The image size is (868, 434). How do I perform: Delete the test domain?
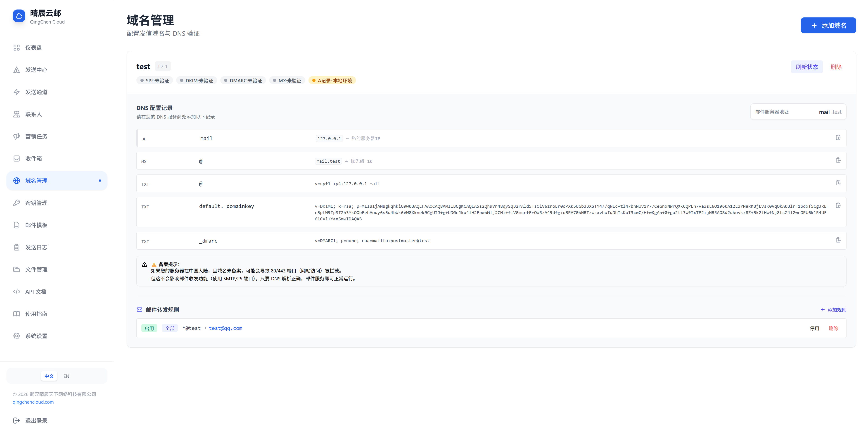836,67
